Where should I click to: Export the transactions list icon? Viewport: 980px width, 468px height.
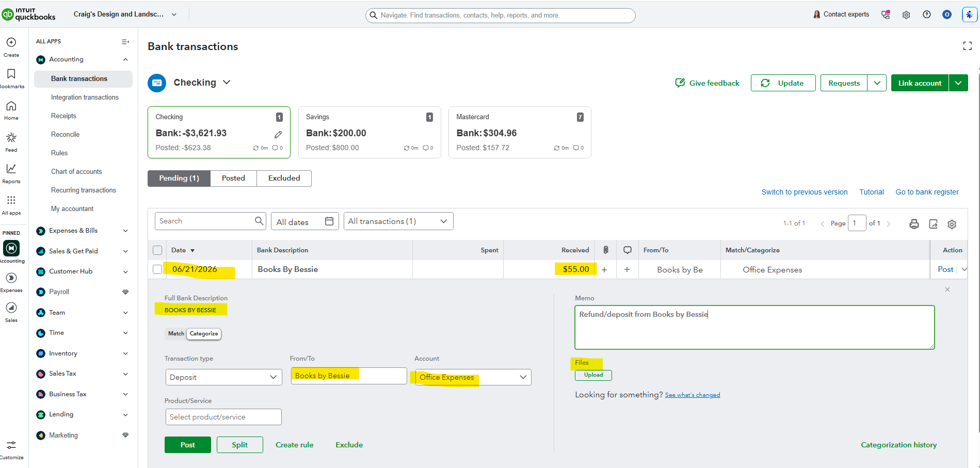pos(933,224)
